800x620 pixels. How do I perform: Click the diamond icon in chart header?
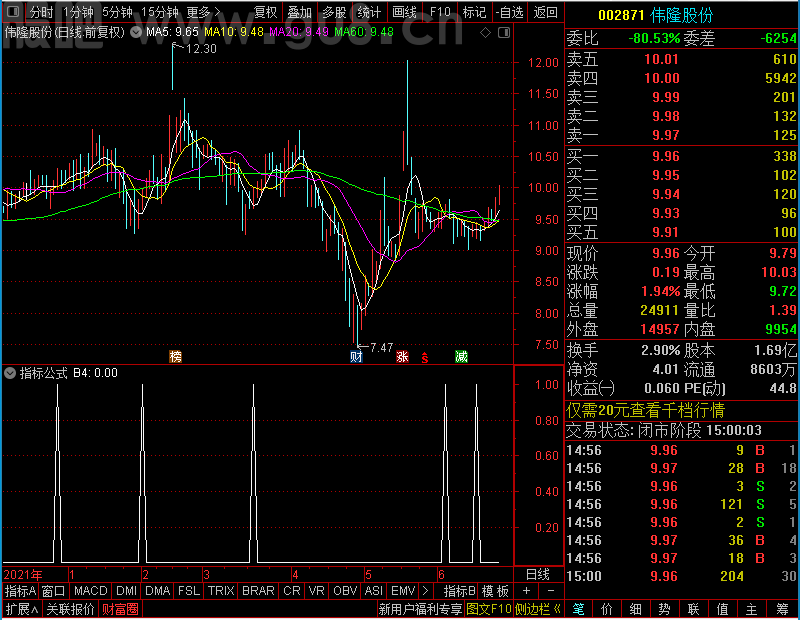[x=485, y=33]
